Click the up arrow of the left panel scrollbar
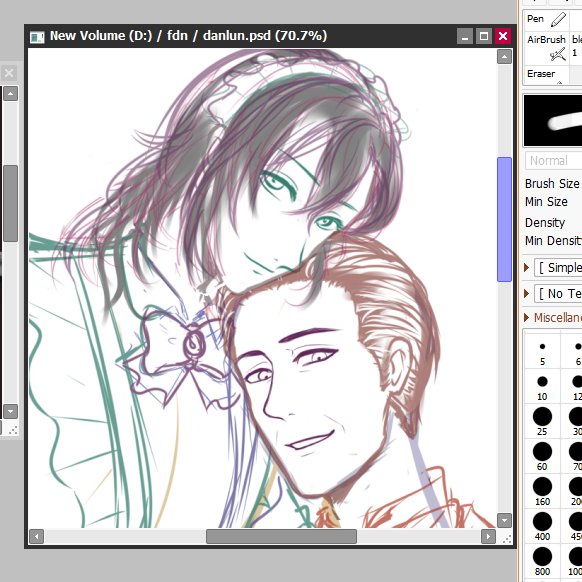 tap(10, 94)
